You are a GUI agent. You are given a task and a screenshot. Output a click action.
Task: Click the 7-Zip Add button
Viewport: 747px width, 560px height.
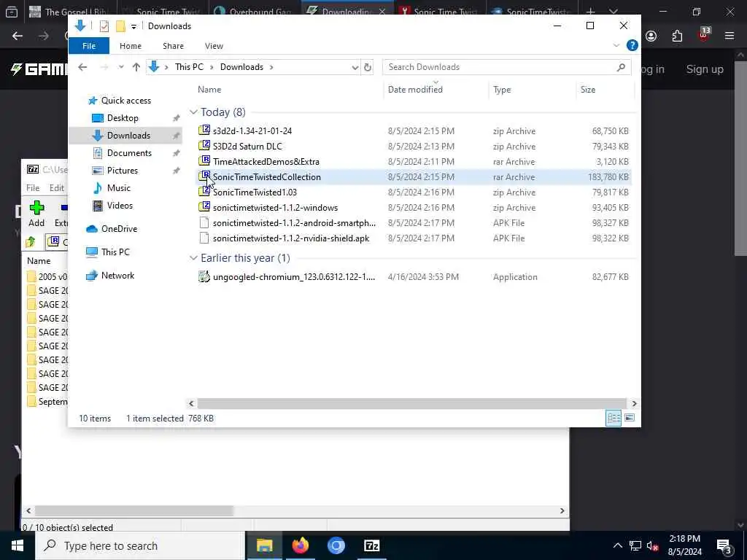(36, 214)
